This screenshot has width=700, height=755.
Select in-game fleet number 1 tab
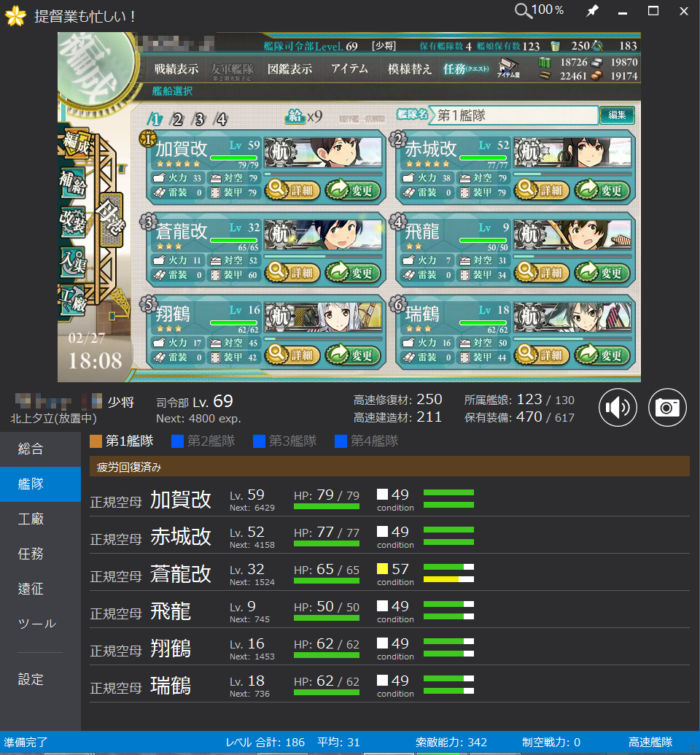tap(155, 119)
